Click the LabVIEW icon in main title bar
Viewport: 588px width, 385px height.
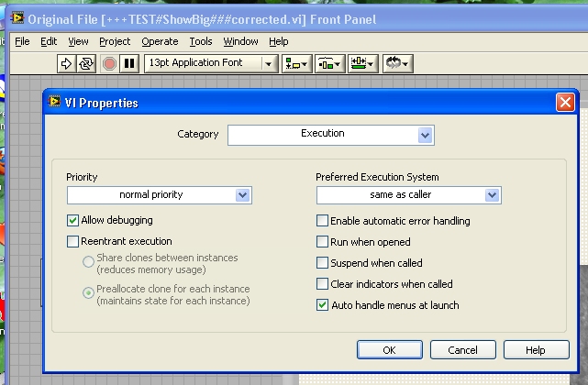tap(17, 18)
